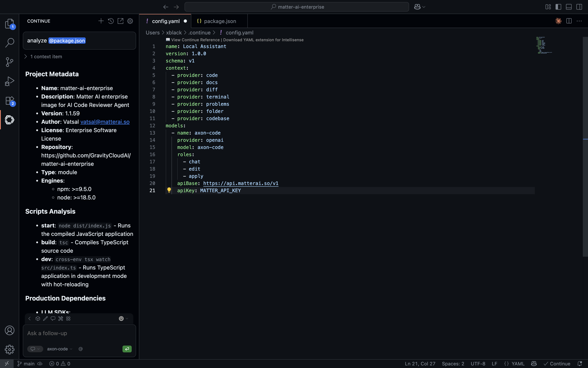The image size is (588, 368).
Task: Toggle the primary sidebar visibility
Action: (558, 7)
